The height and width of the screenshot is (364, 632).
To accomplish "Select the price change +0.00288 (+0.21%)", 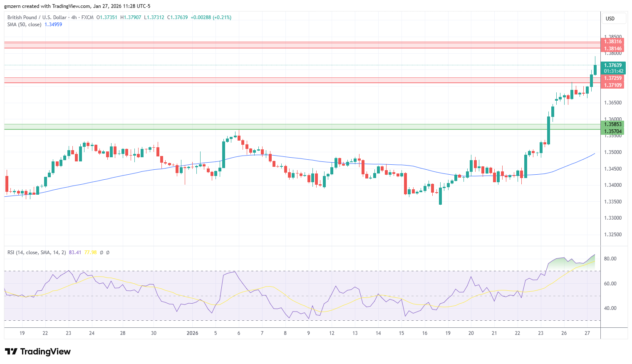I will (211, 17).
